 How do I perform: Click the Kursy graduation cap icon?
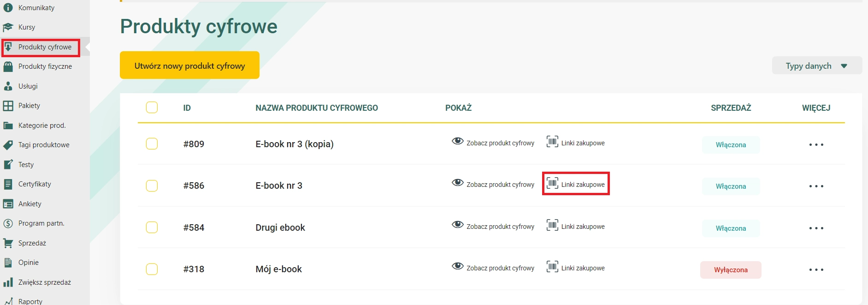click(8, 28)
